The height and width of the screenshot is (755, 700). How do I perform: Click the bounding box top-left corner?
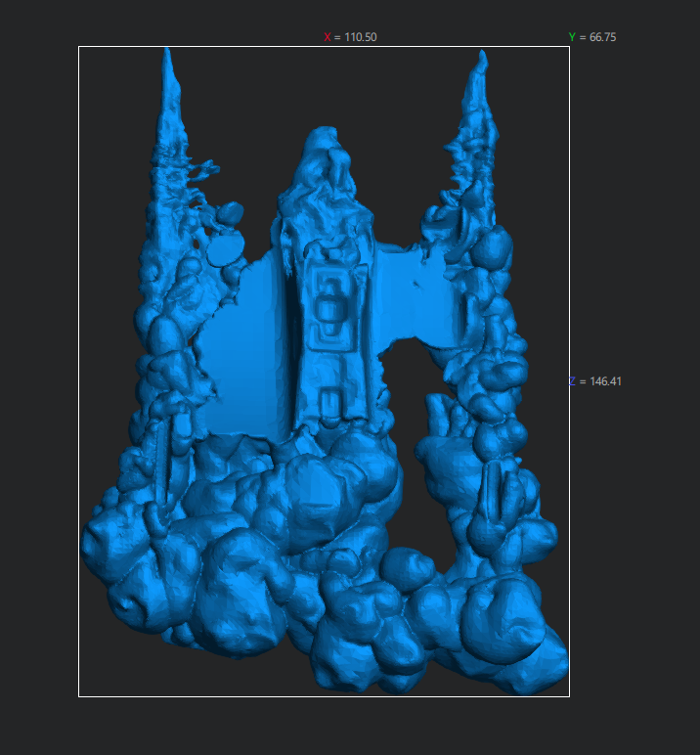(x=79, y=47)
